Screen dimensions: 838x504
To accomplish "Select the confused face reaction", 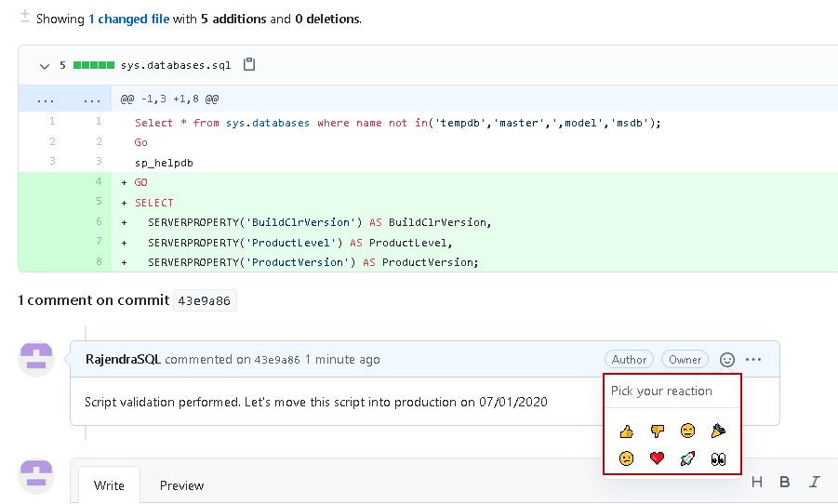I will point(627,458).
